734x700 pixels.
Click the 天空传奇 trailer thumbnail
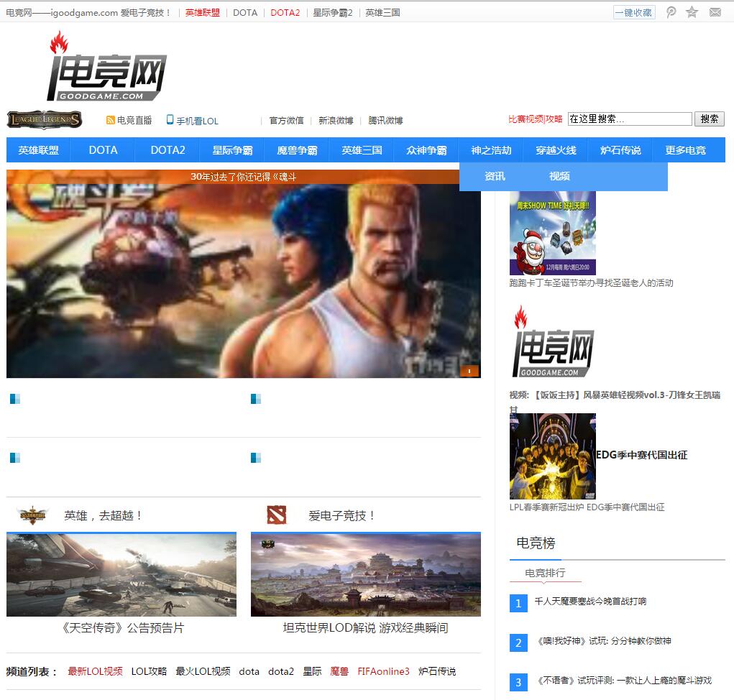pyautogui.click(x=121, y=574)
